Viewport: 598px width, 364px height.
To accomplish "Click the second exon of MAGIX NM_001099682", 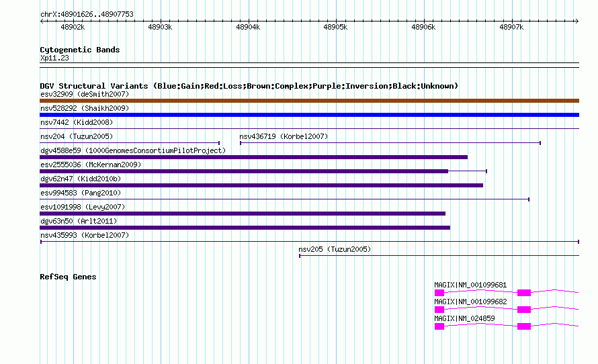I will click(x=524, y=310).
